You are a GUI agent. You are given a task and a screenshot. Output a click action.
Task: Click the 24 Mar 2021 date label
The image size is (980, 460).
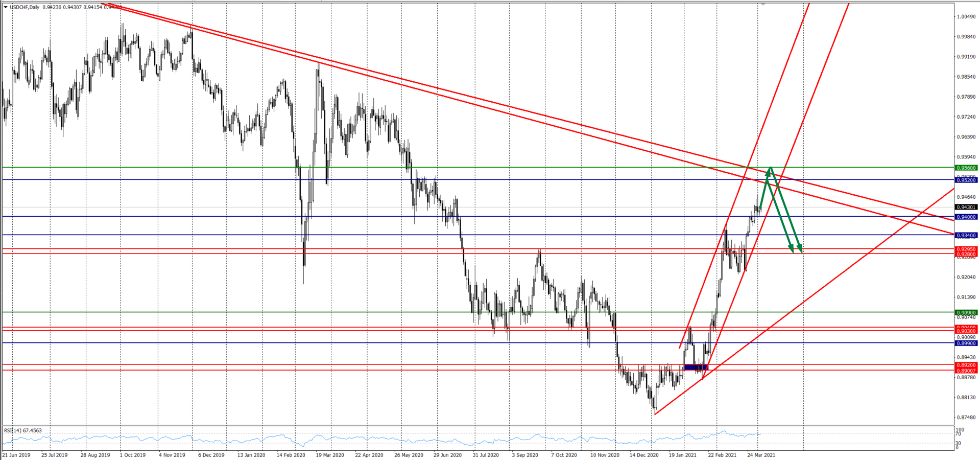tap(761, 455)
